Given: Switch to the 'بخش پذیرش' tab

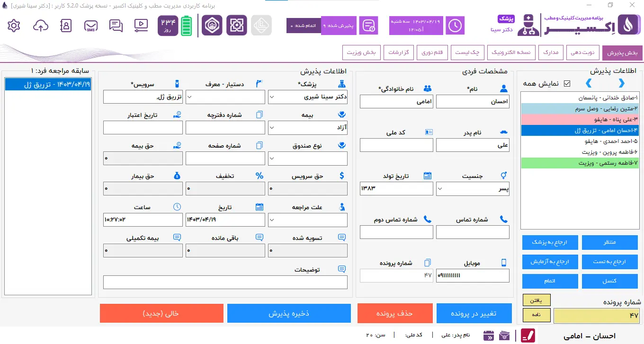Looking at the screenshot, I should (x=623, y=53).
